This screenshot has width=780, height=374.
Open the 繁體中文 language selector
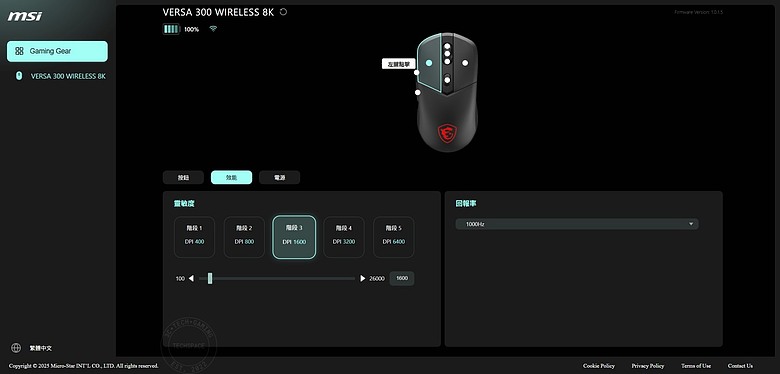40,348
